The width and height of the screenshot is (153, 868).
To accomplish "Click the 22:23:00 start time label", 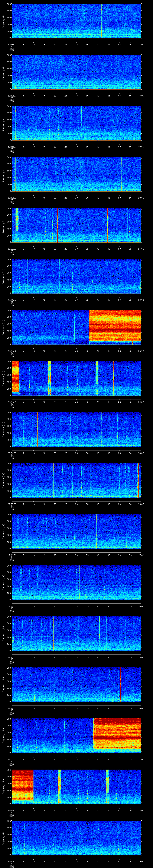I will tap(12, 402).
